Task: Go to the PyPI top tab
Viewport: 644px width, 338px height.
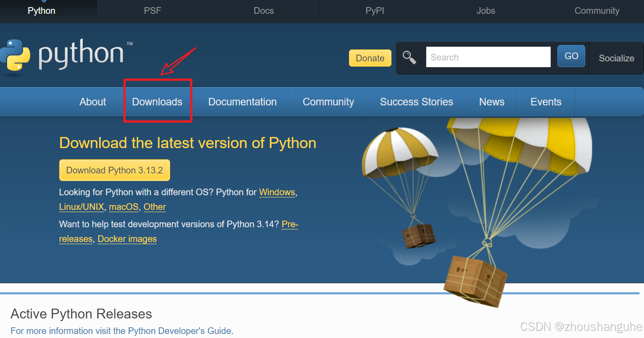Action: (x=375, y=11)
